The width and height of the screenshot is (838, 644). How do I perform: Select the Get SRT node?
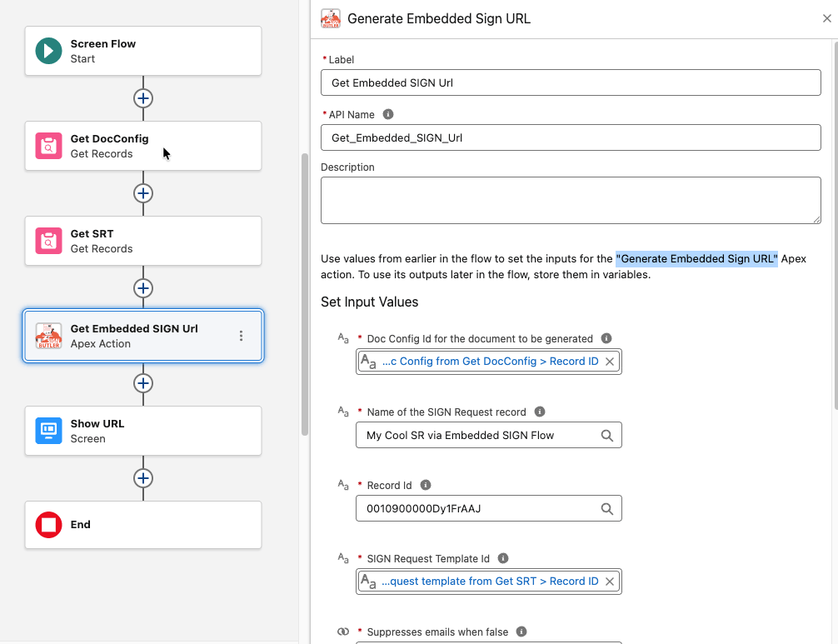coord(143,241)
